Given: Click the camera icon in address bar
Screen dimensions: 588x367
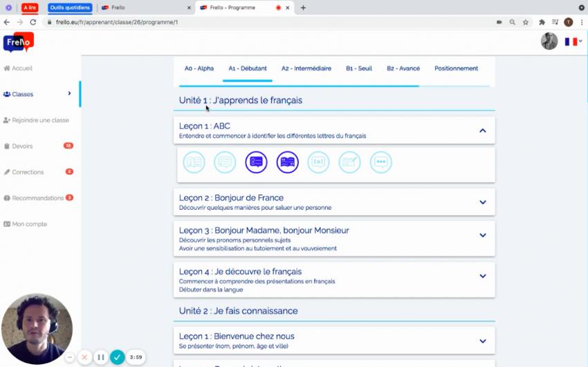Looking at the screenshot, I should click(499, 22).
